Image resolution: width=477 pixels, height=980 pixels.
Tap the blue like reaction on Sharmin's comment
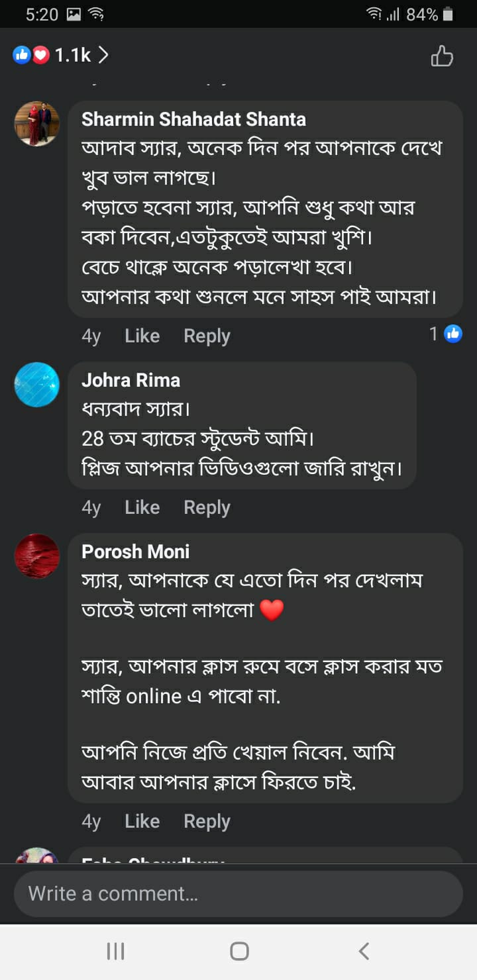[x=453, y=334]
